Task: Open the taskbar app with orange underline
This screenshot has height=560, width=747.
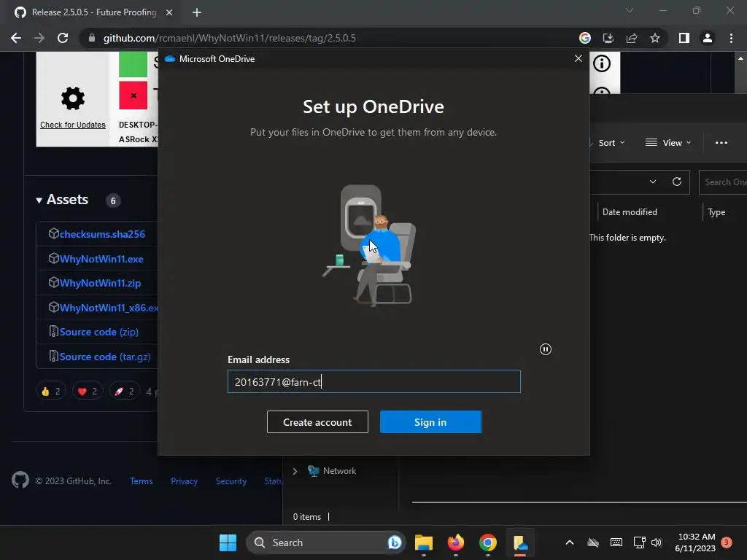Action: tap(520, 542)
